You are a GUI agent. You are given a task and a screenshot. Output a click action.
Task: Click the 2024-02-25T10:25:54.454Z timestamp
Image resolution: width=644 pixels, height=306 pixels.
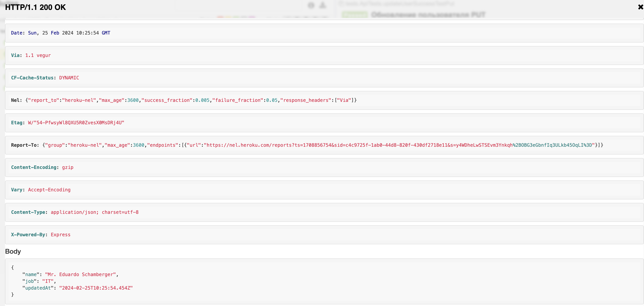point(96,288)
